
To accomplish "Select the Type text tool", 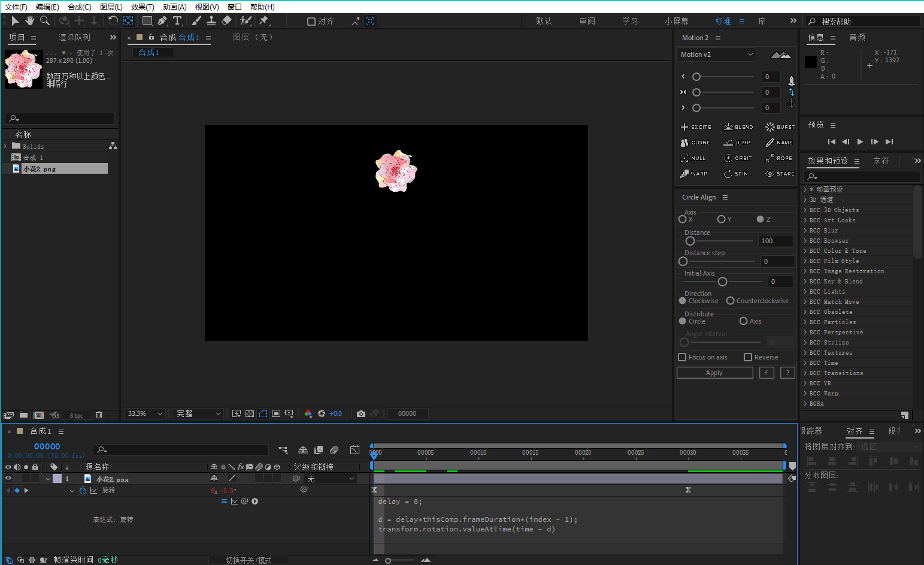I will point(178,21).
